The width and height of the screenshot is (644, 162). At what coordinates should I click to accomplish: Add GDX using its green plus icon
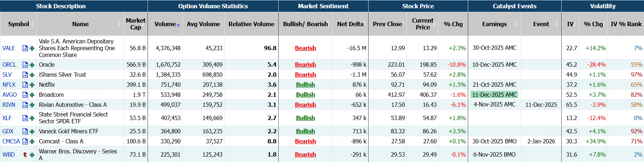32,132
